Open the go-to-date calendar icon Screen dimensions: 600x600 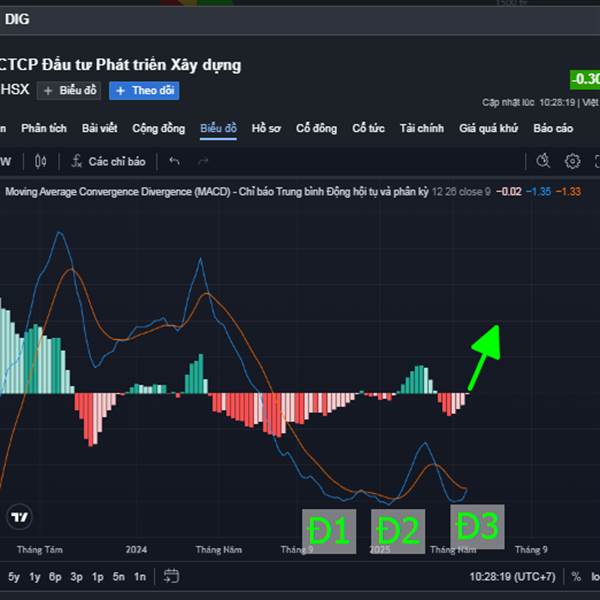pos(171,576)
